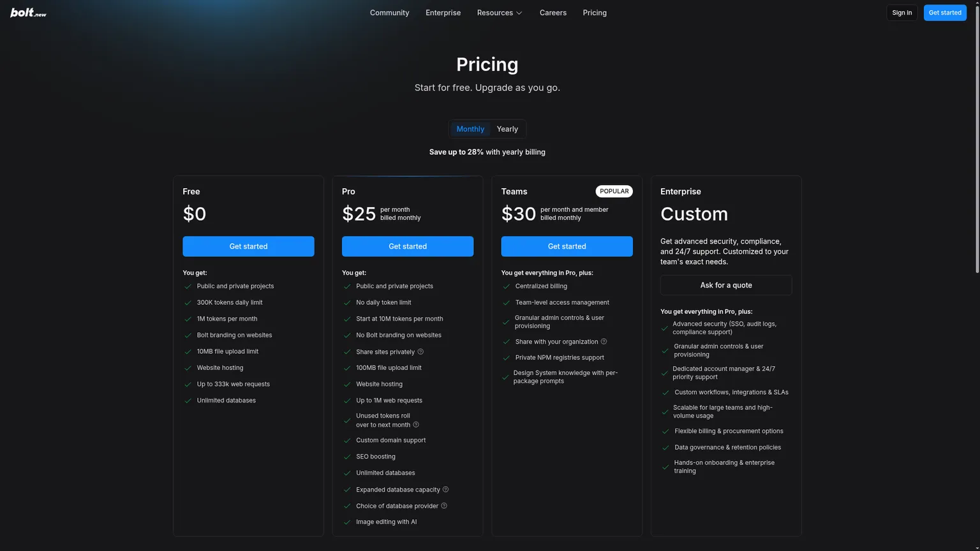Click info icon for Choice of database provider
This screenshot has width=980, height=551.
point(444,506)
